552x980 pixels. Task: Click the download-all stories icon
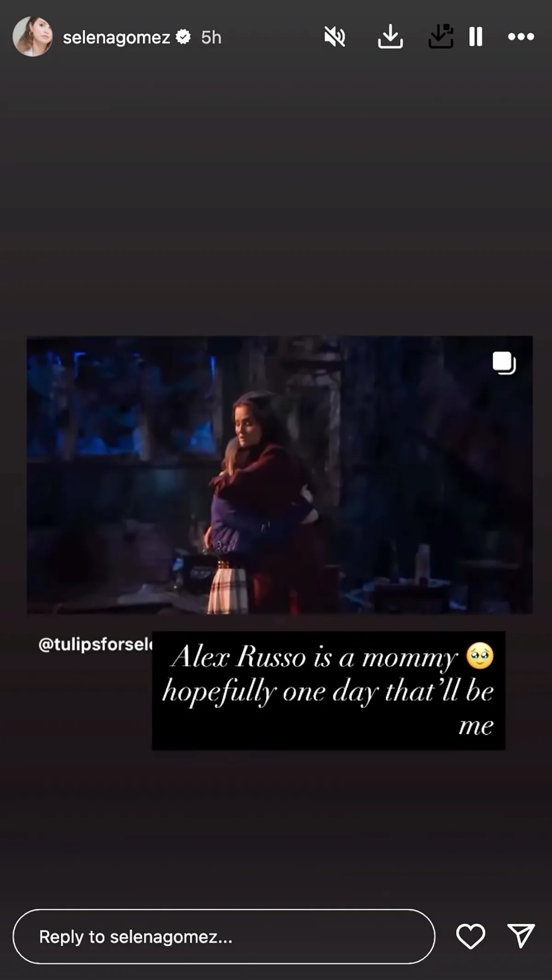click(441, 36)
